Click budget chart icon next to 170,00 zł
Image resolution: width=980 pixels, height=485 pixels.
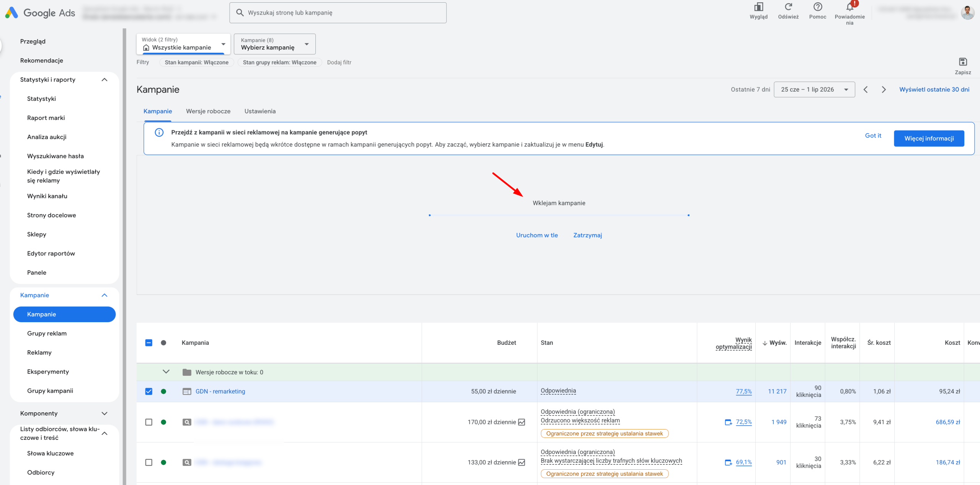click(x=521, y=422)
